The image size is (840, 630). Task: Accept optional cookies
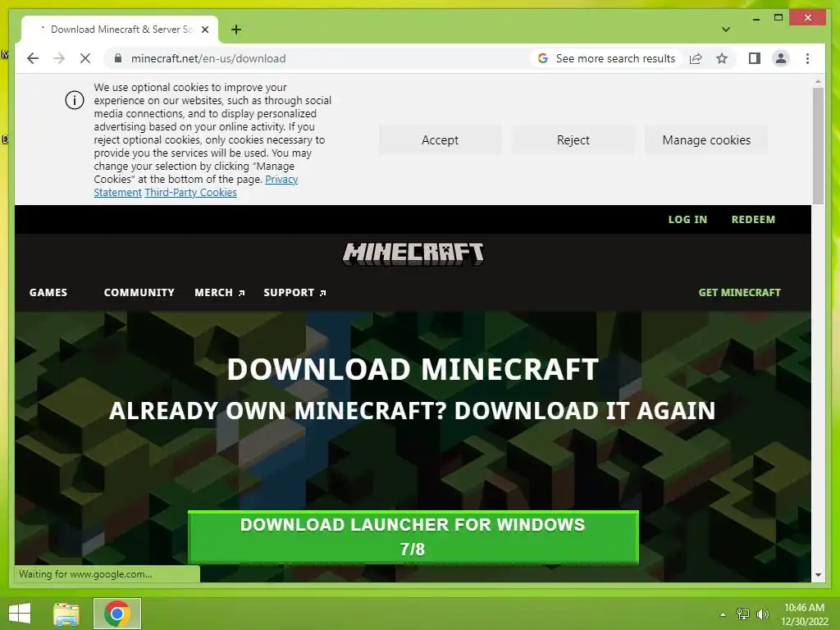point(440,139)
